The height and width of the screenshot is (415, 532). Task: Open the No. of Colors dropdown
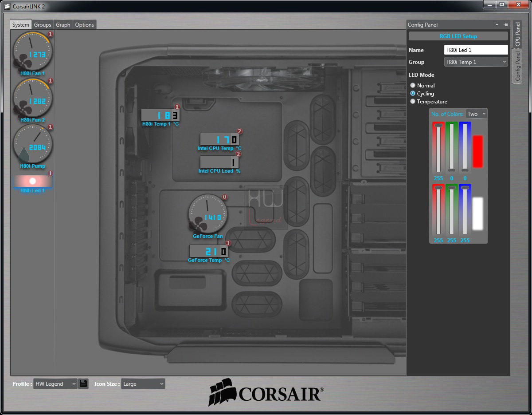(x=477, y=114)
